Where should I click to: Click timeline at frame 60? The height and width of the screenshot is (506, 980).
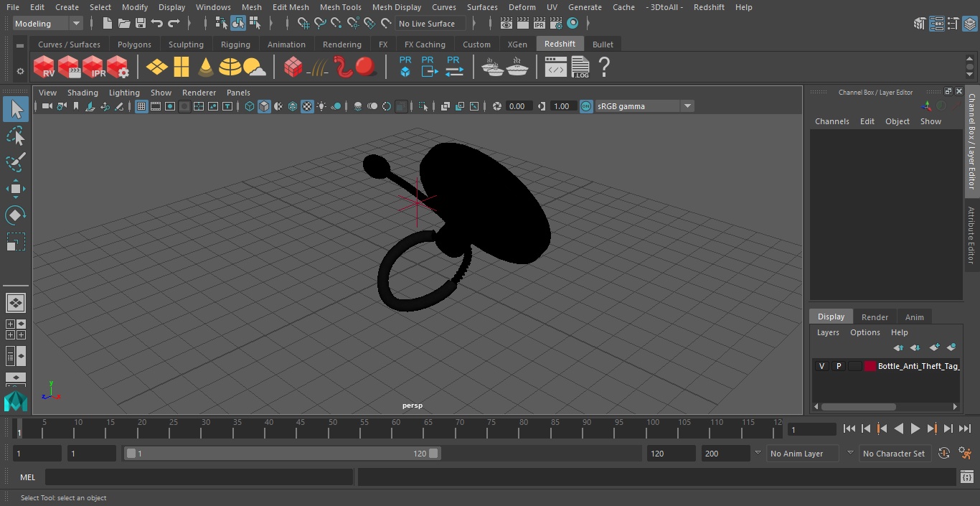coord(396,428)
